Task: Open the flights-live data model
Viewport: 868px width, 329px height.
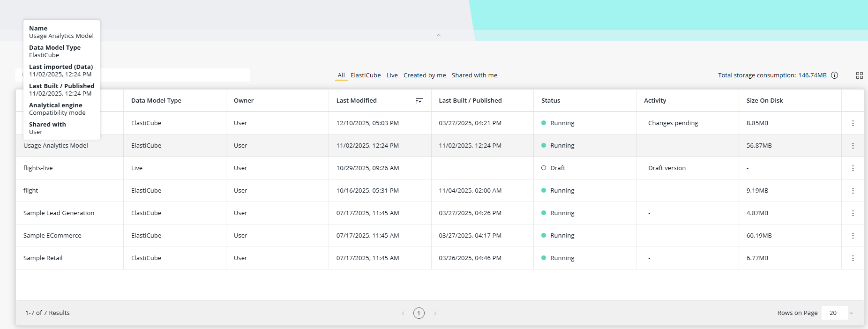Action: pyautogui.click(x=38, y=168)
